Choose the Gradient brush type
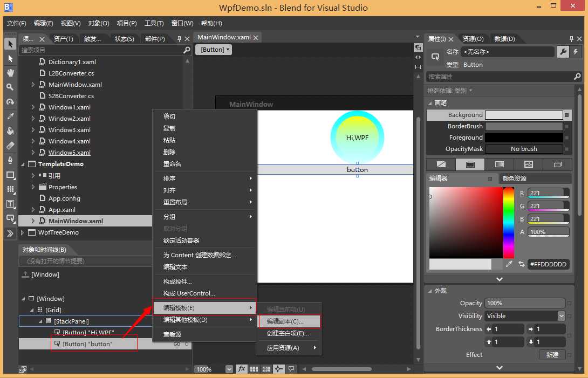Image resolution: width=588 pixels, height=378 pixels. 499,164
